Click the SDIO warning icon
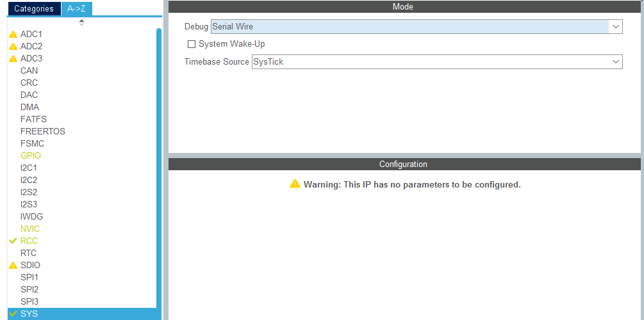Screen dimensions: 644x320 pyautogui.click(x=13, y=265)
